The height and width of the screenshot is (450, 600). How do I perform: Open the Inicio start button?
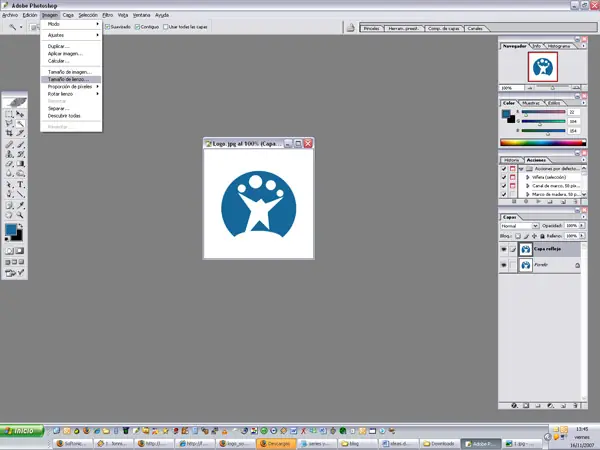[x=22, y=431]
